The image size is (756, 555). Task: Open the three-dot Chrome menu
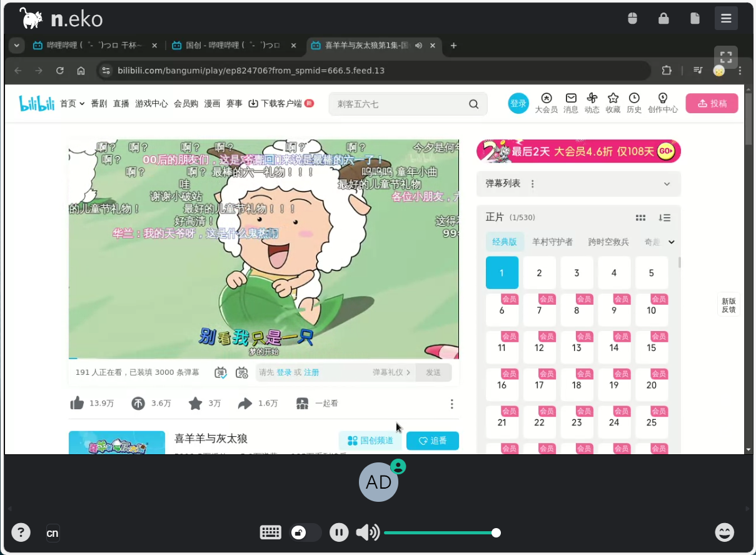tap(740, 71)
